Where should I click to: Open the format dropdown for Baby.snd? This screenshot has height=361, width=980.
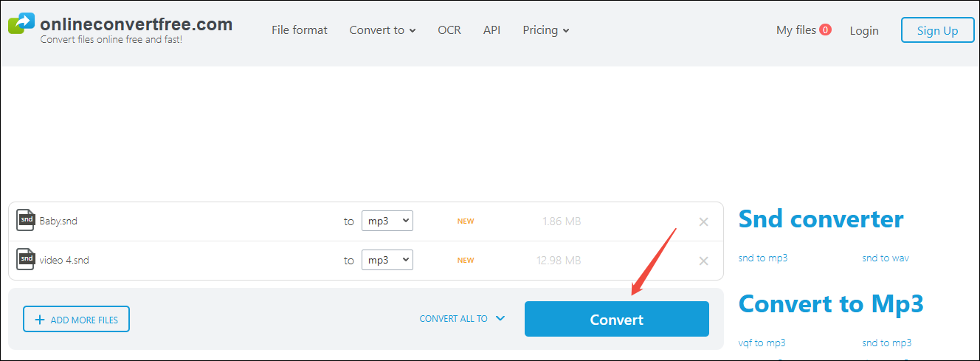click(x=387, y=221)
